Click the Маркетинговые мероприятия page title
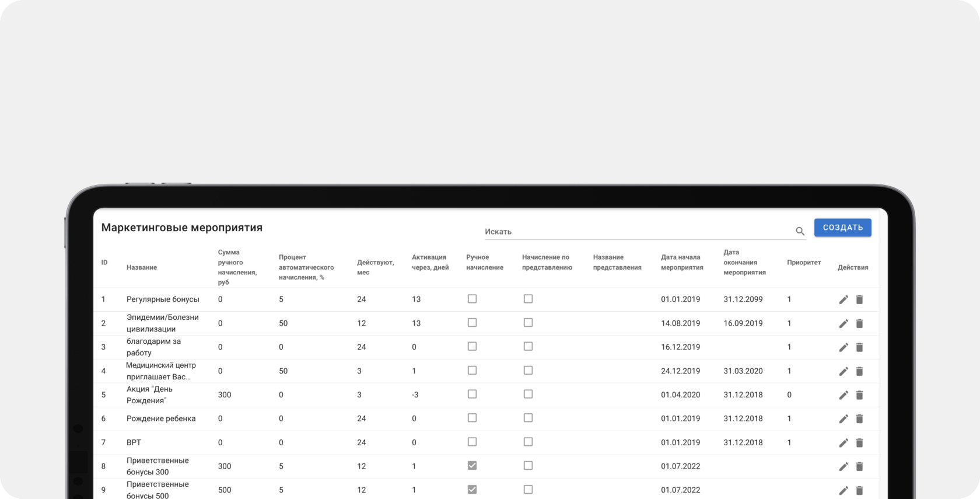Viewport: 980px width, 499px height. 182,228
